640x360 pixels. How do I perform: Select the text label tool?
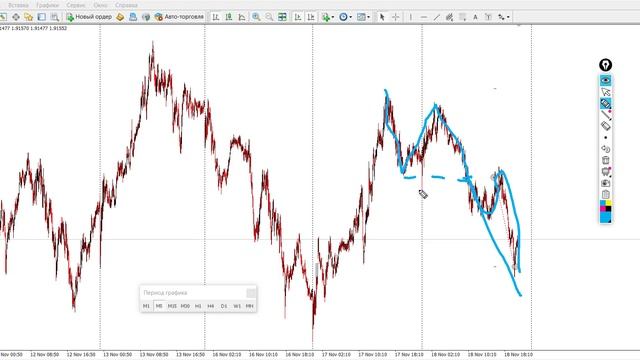coord(488,17)
